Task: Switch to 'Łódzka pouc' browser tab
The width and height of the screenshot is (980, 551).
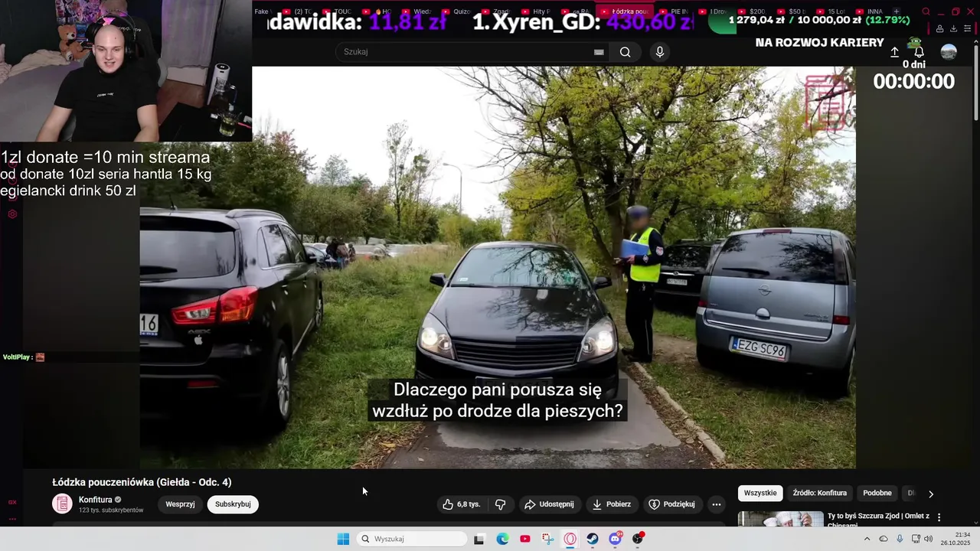Action: coord(624,11)
